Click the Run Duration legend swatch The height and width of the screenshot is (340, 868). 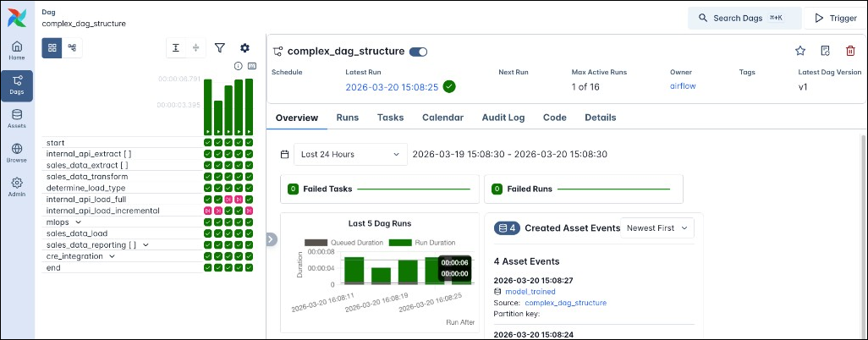[399, 243]
